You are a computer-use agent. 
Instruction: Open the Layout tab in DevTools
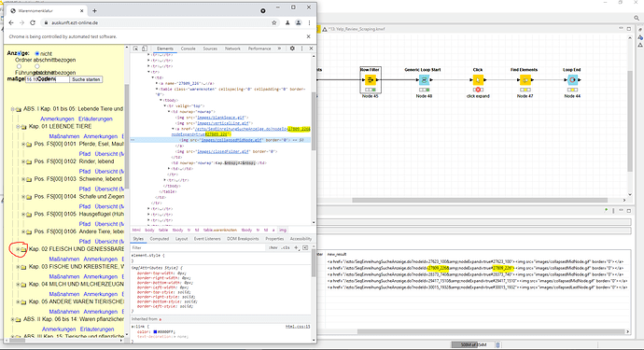click(181, 239)
